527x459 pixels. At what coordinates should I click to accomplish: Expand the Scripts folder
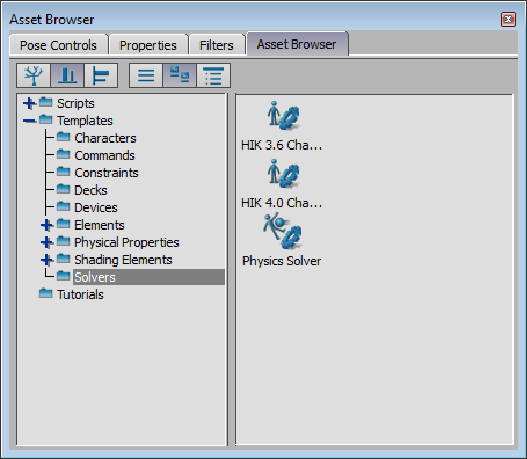(29, 103)
